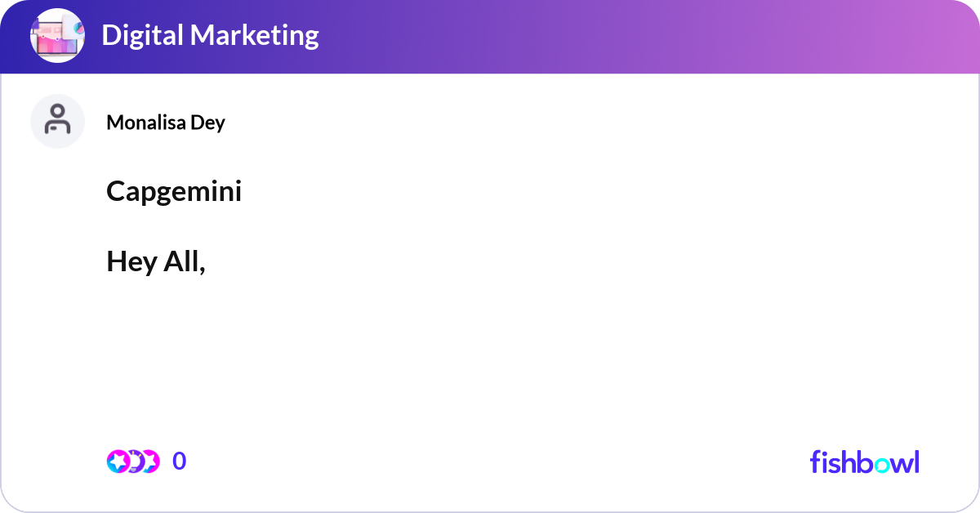Viewport: 980px width, 513px height.
Task: Click the author's profile avatar icon
Action: coord(57,121)
